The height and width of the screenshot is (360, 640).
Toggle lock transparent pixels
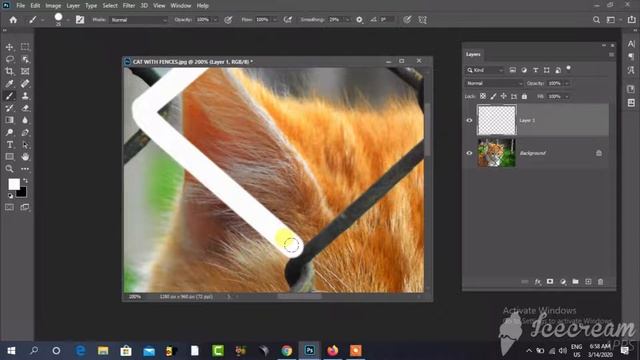(483, 96)
